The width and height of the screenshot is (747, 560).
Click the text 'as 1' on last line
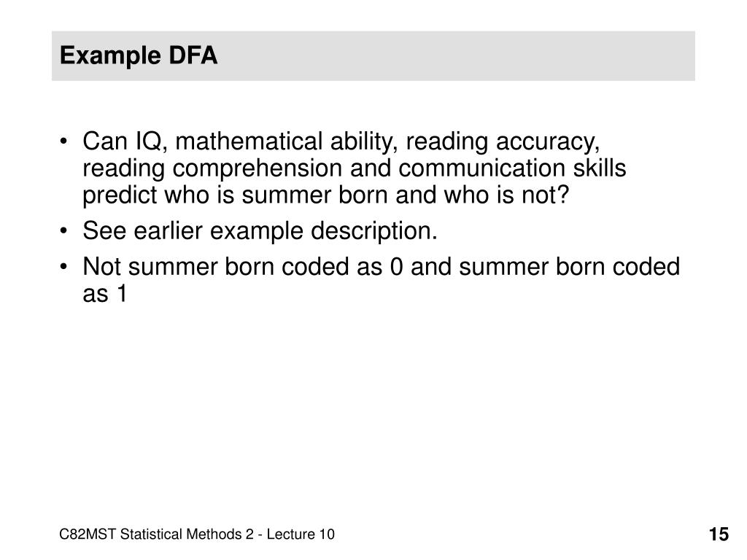pyautogui.click(x=105, y=293)
